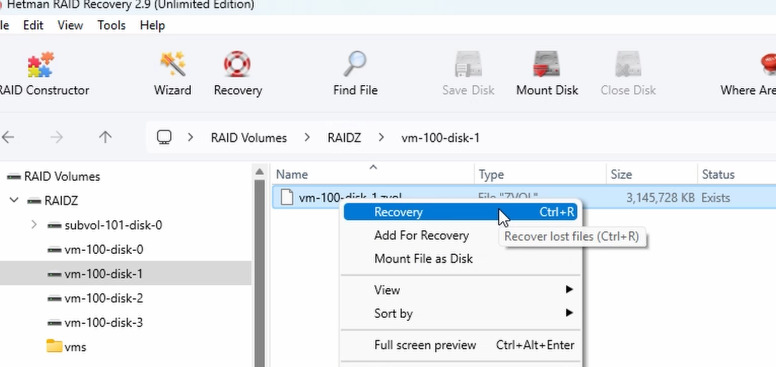This screenshot has width=776, height=367.
Task: Open the Help menu
Action: coord(152,25)
